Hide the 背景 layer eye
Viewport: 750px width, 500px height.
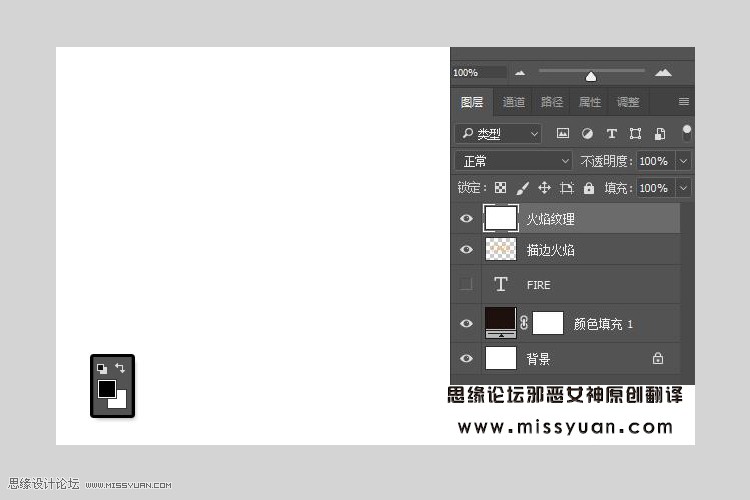click(466, 358)
